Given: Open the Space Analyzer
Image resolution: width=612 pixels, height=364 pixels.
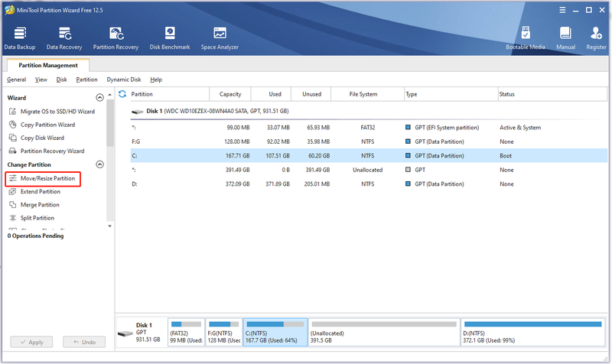Looking at the screenshot, I should [220, 38].
